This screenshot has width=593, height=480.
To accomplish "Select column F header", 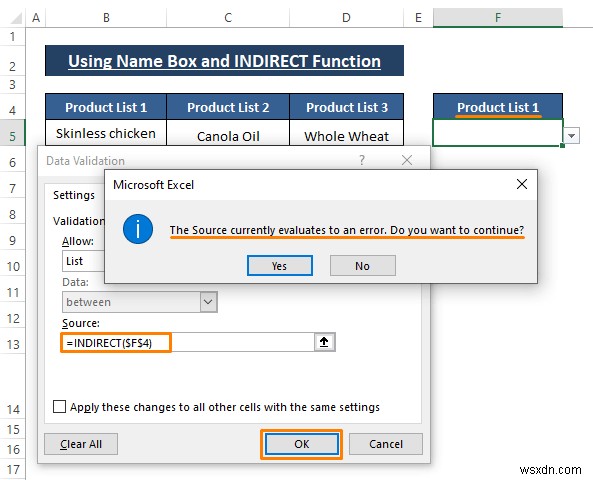I will point(498,17).
